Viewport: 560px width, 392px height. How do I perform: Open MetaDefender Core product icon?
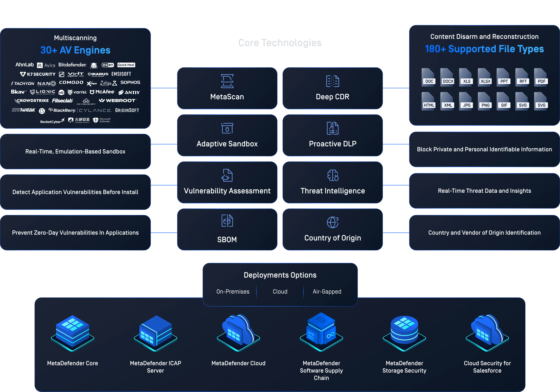click(72, 333)
